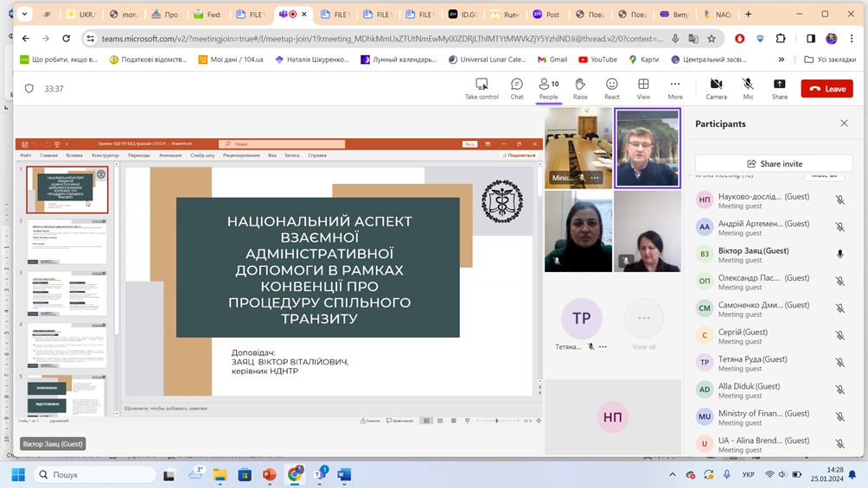The image size is (868, 488).
Task: Go back in Chrome
Action: coord(26,38)
